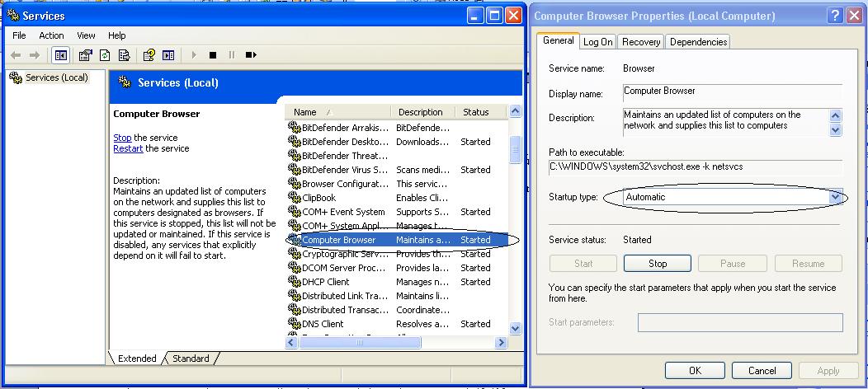Viewport: 868px width, 389px height.
Task: Select the Distributed Transaction Coordinator row
Action: (396, 309)
